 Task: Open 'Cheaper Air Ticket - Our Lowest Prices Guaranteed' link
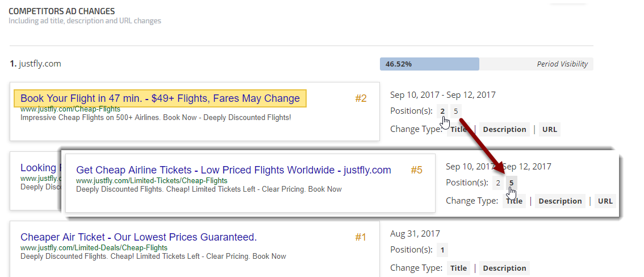click(x=139, y=237)
